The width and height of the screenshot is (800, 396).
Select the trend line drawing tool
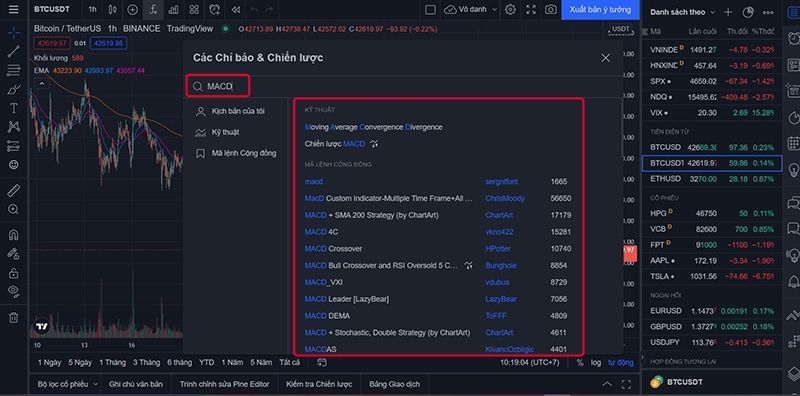click(x=14, y=51)
